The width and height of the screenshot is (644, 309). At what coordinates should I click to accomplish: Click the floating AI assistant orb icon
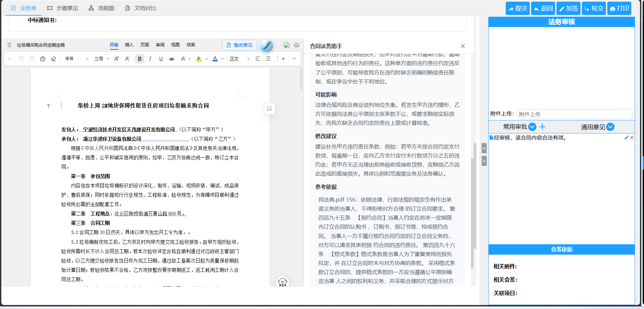[267, 45]
